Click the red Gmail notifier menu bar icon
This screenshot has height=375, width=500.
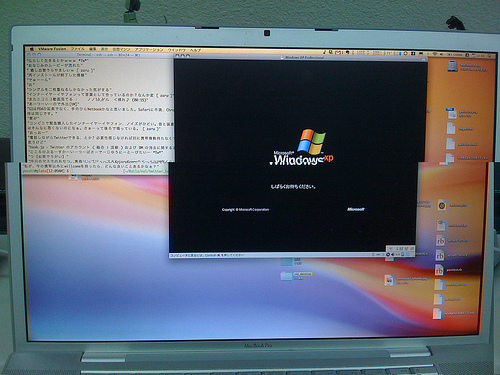(338, 53)
